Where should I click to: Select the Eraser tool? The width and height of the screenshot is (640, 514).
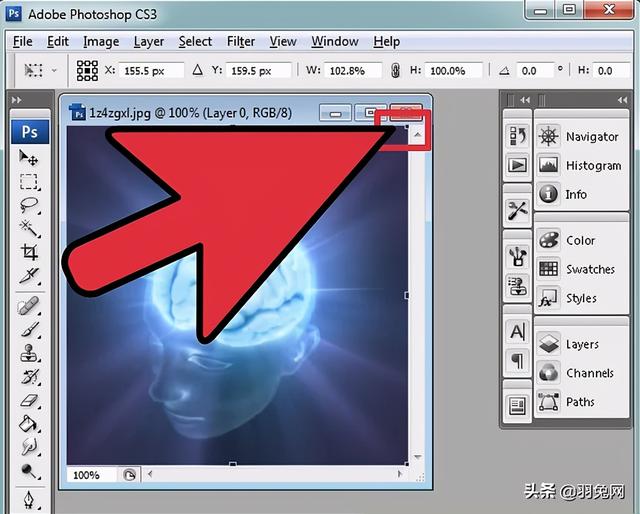[x=29, y=401]
